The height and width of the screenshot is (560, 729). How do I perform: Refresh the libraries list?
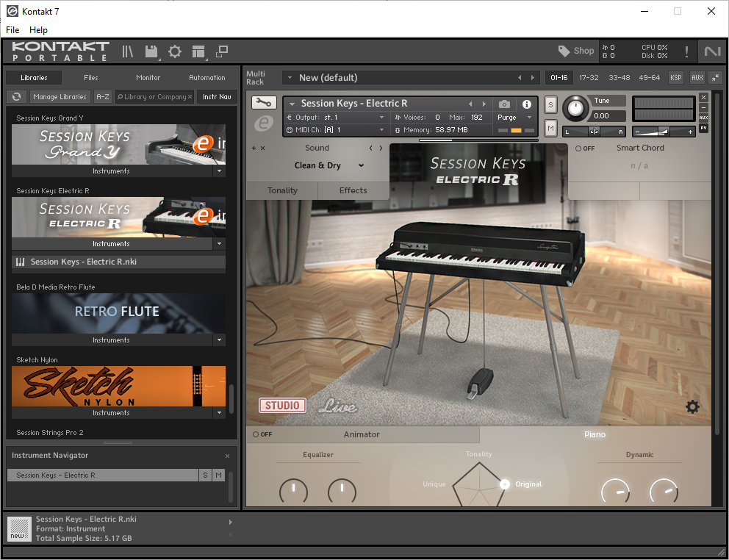click(x=17, y=96)
